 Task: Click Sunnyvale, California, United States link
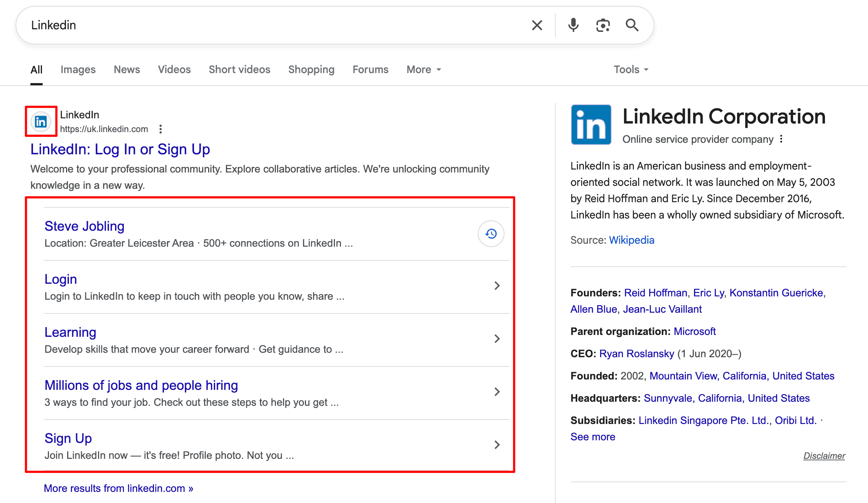pos(727,398)
